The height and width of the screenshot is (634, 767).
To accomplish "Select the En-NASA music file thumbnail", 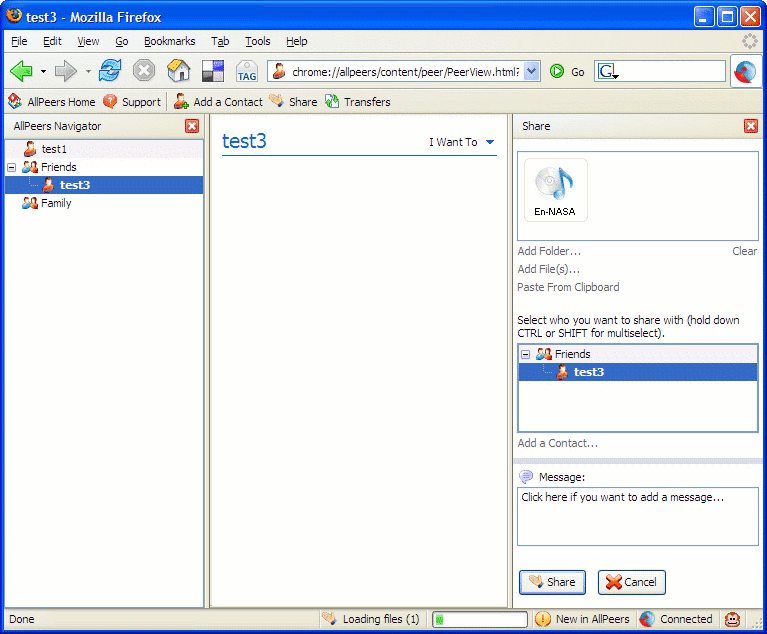I will [555, 190].
